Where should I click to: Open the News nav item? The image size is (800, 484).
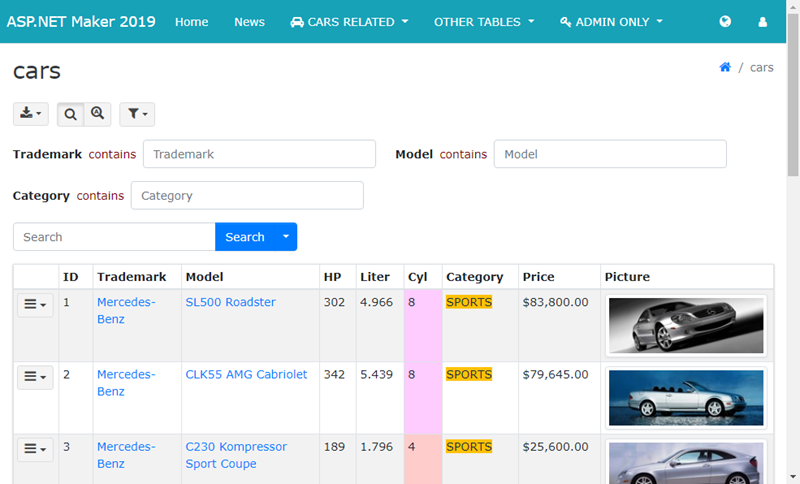[x=249, y=22]
